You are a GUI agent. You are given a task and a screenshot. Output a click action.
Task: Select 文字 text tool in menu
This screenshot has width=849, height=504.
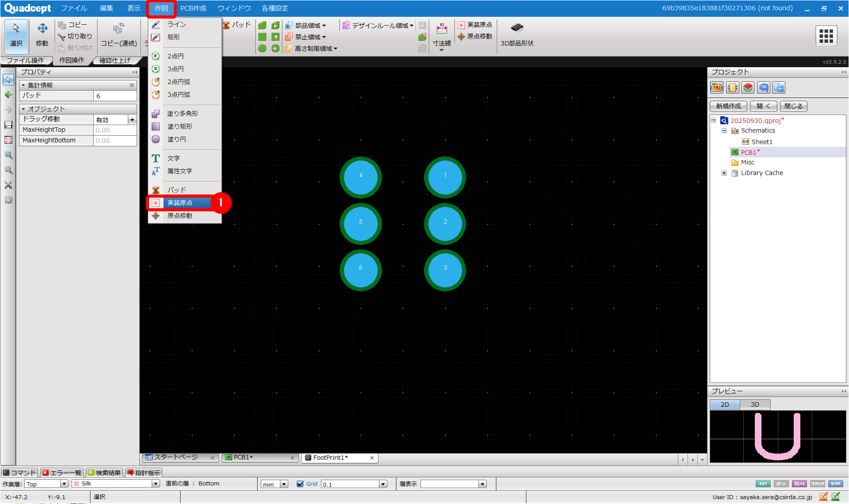pyautogui.click(x=173, y=158)
